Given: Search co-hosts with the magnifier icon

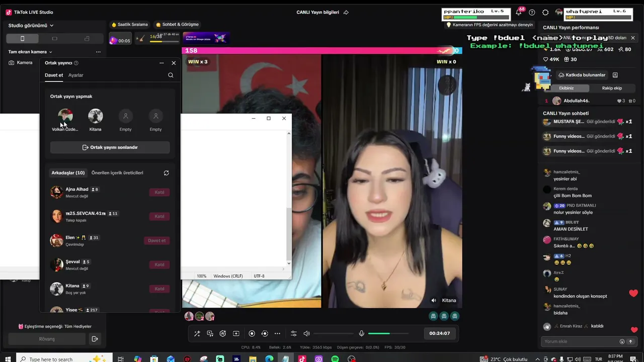Looking at the screenshot, I should point(171,75).
